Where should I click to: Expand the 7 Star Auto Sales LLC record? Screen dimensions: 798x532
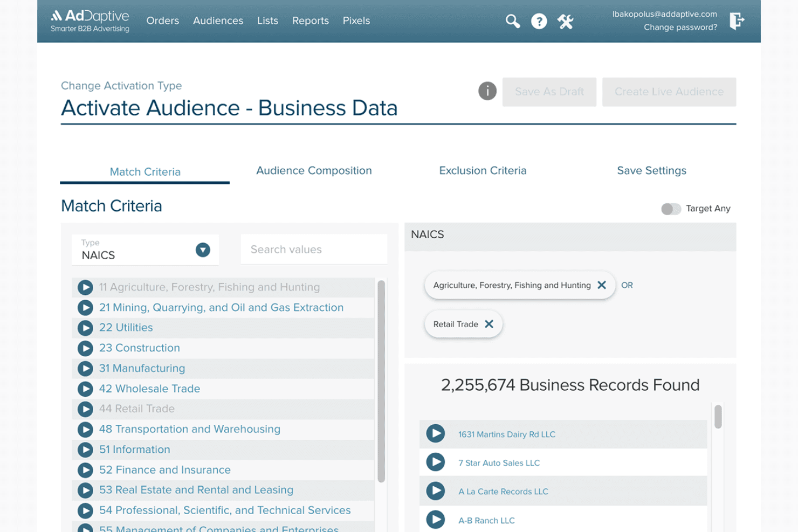pyautogui.click(x=436, y=462)
